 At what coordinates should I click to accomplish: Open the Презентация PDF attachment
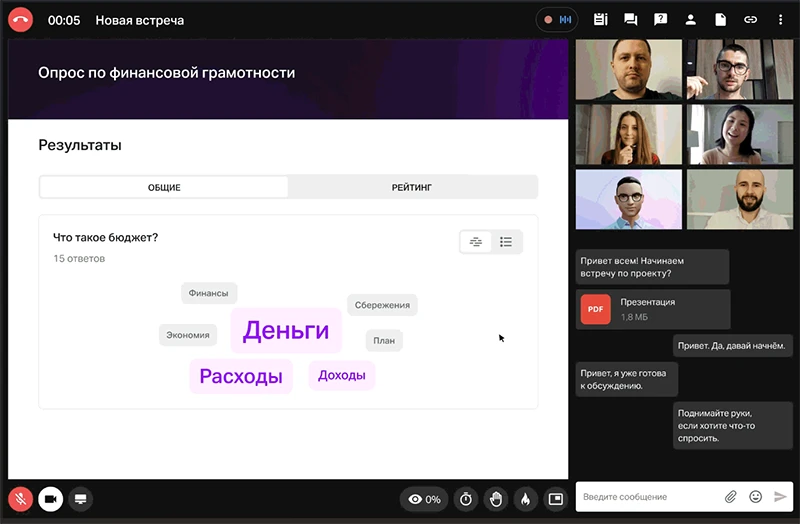[653, 309]
